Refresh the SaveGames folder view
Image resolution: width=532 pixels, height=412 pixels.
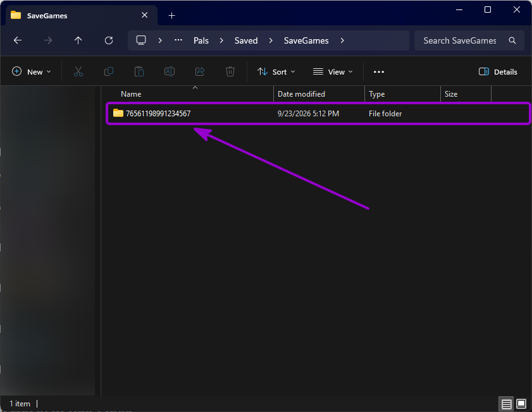tap(109, 40)
